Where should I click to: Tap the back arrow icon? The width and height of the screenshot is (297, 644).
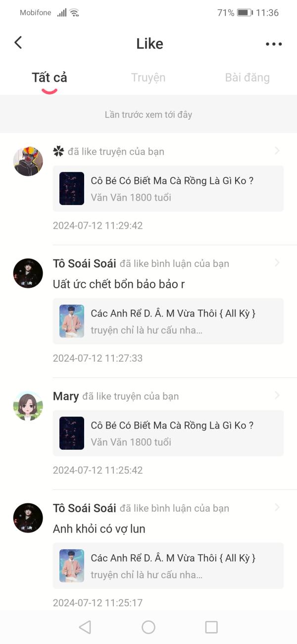(18, 43)
